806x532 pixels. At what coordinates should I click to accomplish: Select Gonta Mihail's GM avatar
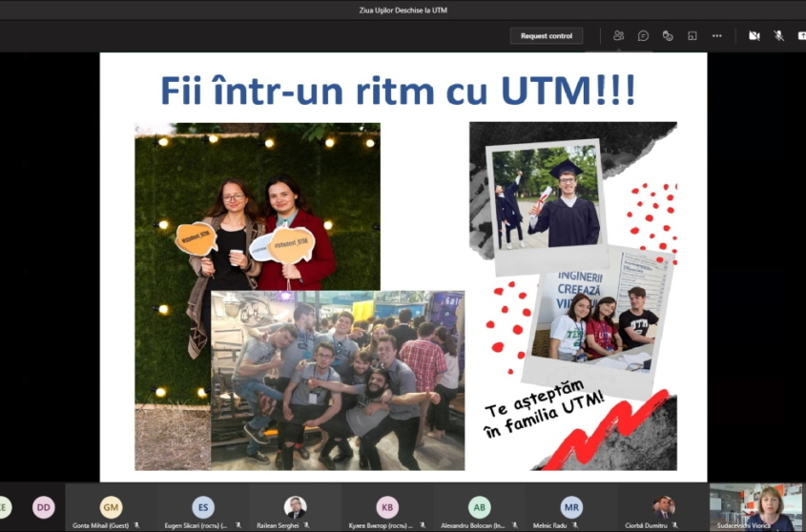[x=111, y=507]
